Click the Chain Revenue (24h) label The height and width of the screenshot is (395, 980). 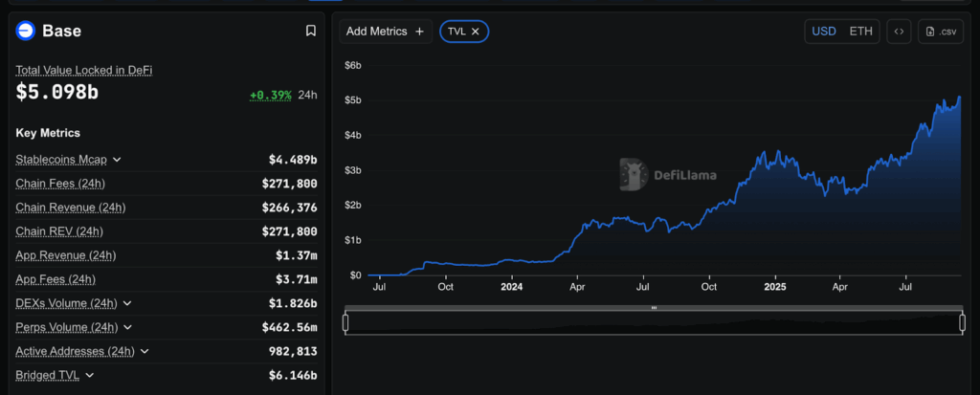point(70,208)
